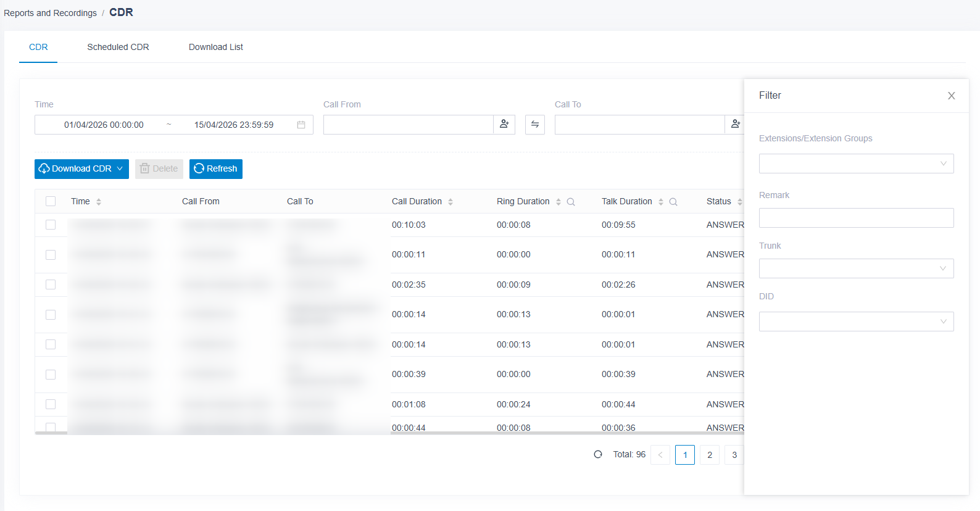Swap Call From and Call To values
Image resolution: width=980 pixels, height=511 pixels.
coord(535,125)
